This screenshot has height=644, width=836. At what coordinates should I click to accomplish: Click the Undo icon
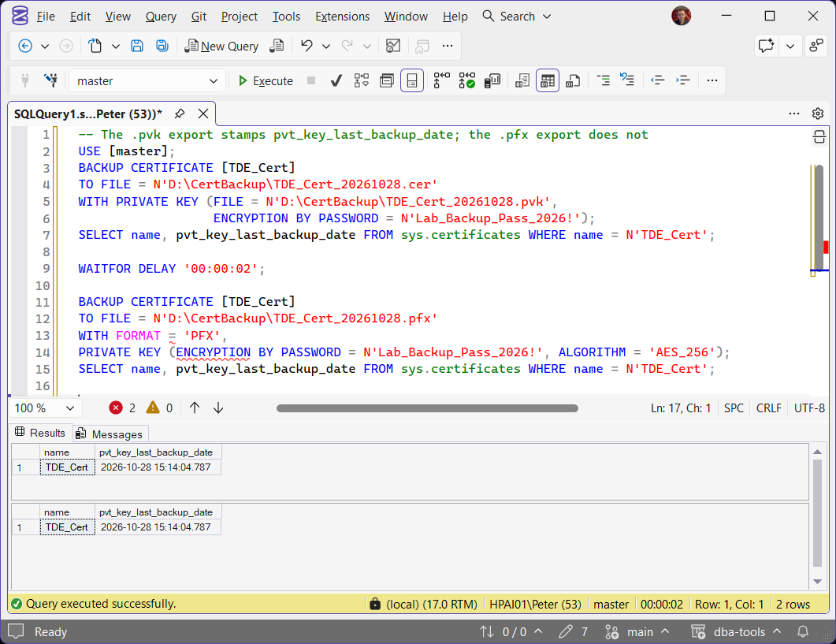(307, 46)
